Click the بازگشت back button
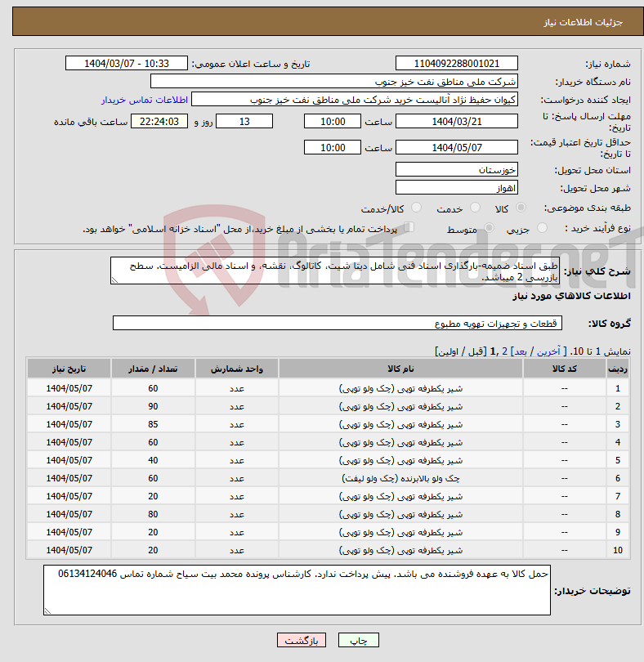The height and width of the screenshot is (662, 644). pos(302,640)
